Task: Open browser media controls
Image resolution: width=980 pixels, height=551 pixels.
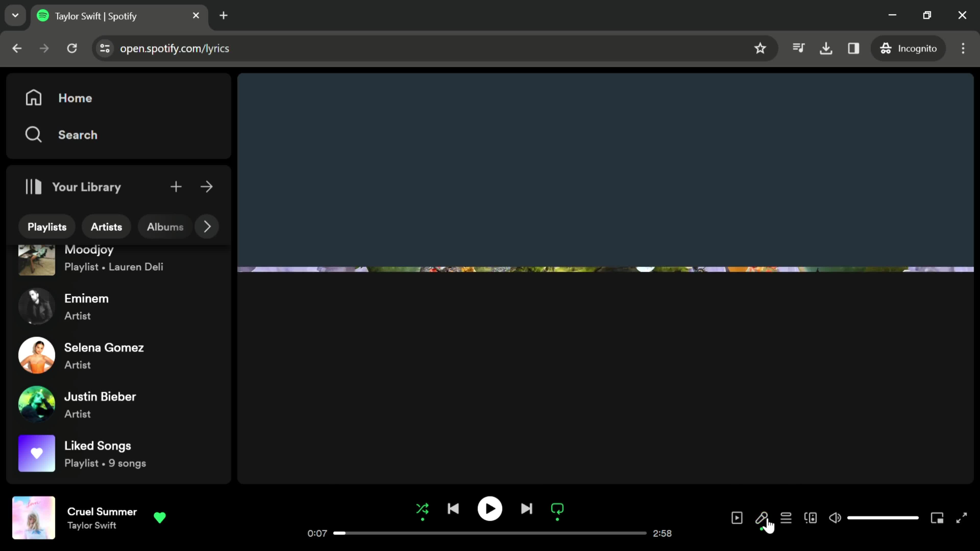Action: 799,48
